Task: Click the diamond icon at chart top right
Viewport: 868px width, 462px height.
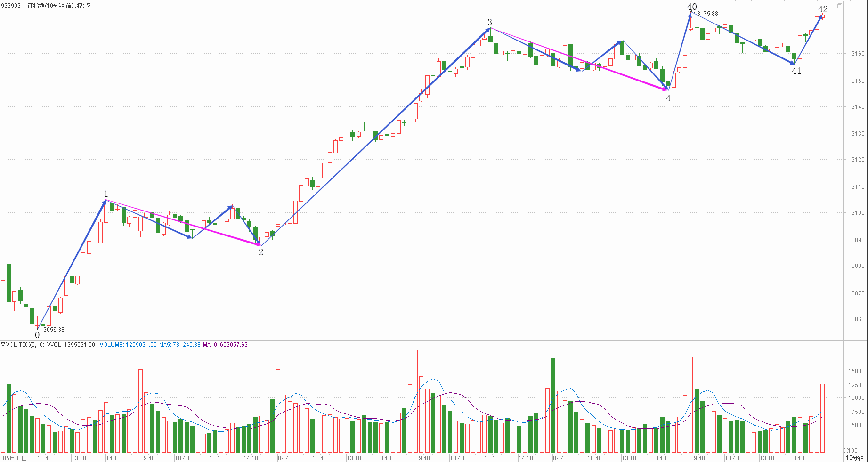Action: point(832,6)
